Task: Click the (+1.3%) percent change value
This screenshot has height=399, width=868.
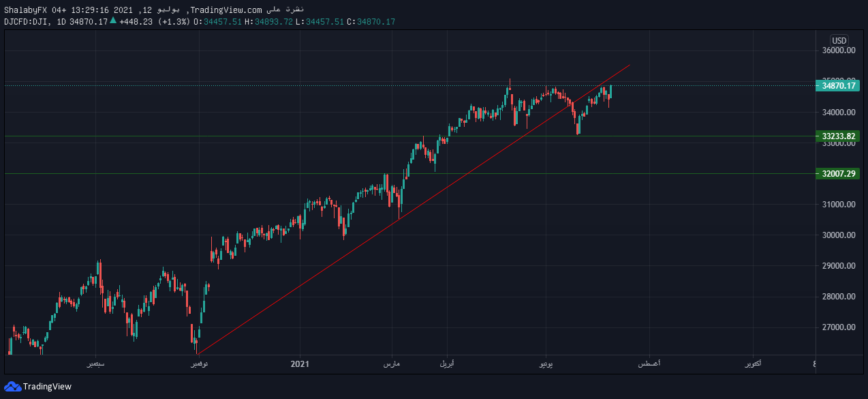Action: [x=174, y=22]
